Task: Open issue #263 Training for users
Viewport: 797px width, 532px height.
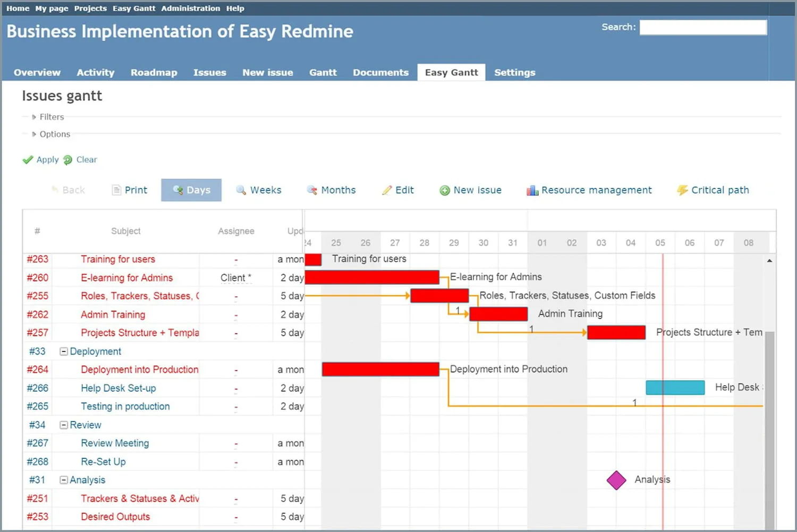Action: tap(118, 260)
